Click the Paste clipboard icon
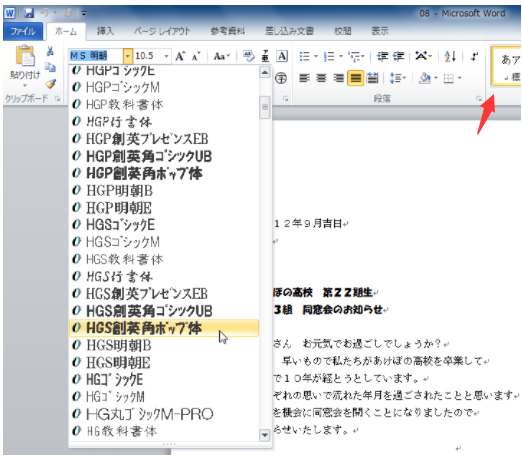The image size is (522, 457). coord(25,56)
